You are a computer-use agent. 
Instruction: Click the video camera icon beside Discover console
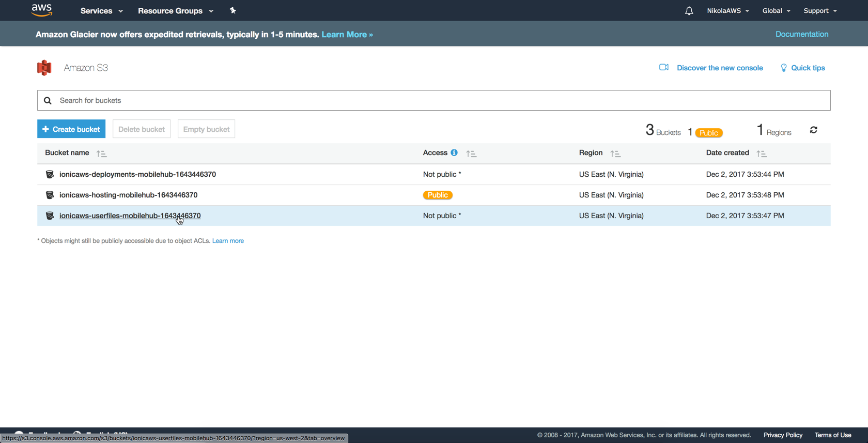[x=664, y=67]
